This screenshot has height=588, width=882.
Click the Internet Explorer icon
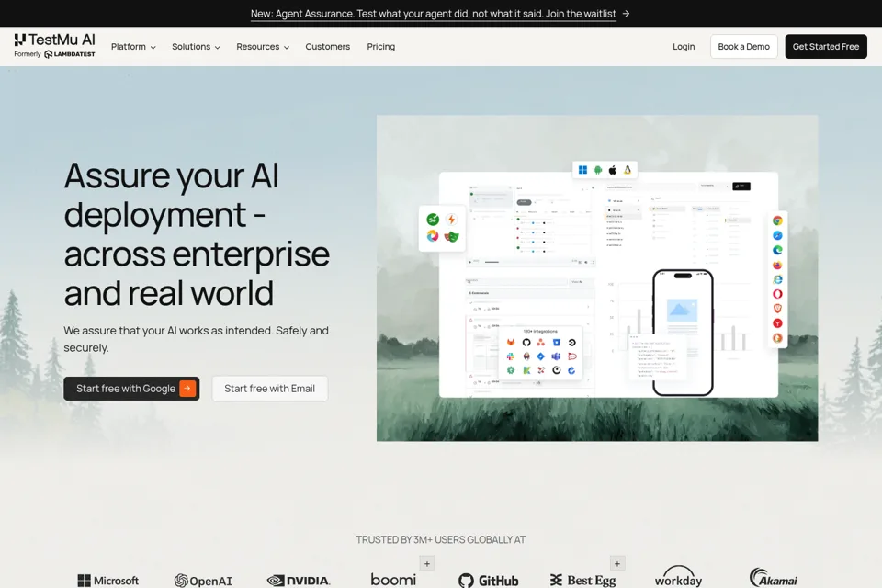(x=777, y=279)
